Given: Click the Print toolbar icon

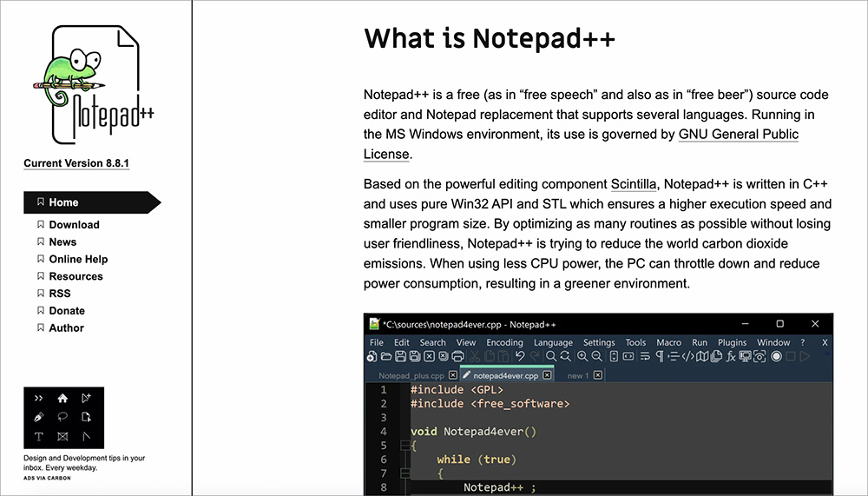Looking at the screenshot, I should pos(457,356).
